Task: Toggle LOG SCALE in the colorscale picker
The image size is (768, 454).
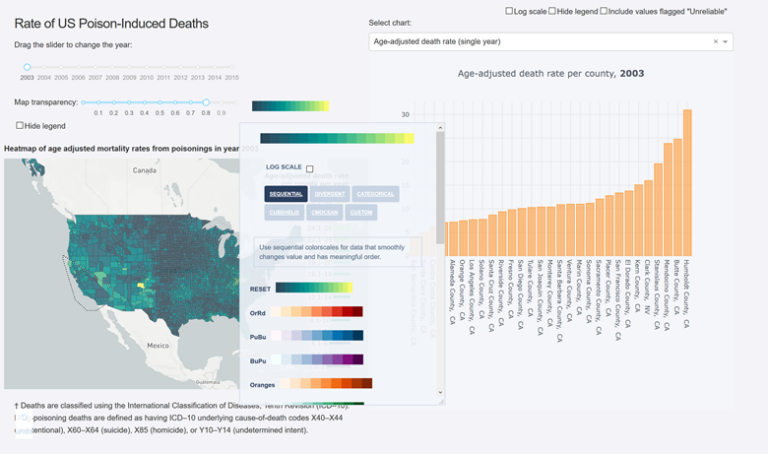Action: click(x=310, y=168)
